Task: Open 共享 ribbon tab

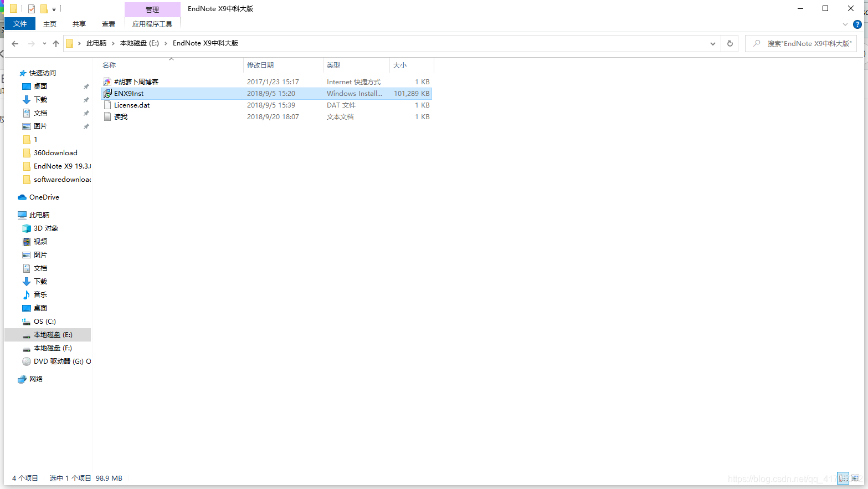Action: [79, 24]
